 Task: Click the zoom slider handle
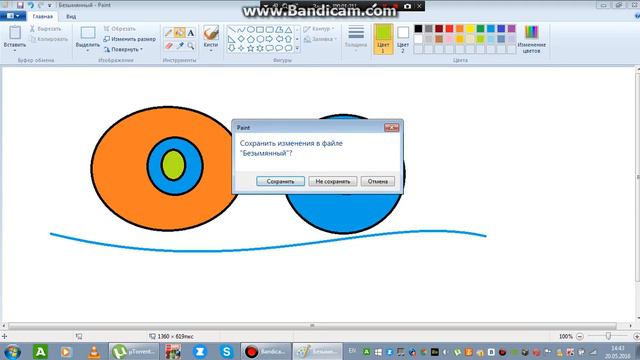coord(608,336)
